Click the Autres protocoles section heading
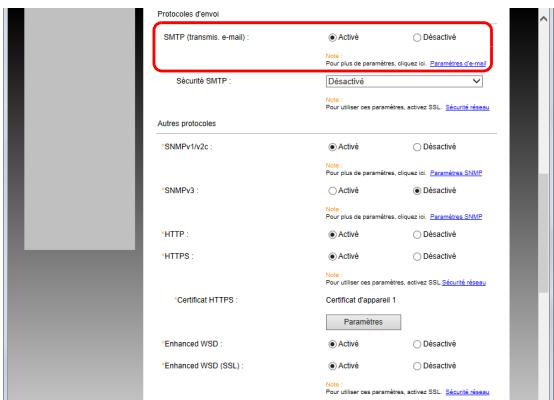 pyautogui.click(x=187, y=124)
